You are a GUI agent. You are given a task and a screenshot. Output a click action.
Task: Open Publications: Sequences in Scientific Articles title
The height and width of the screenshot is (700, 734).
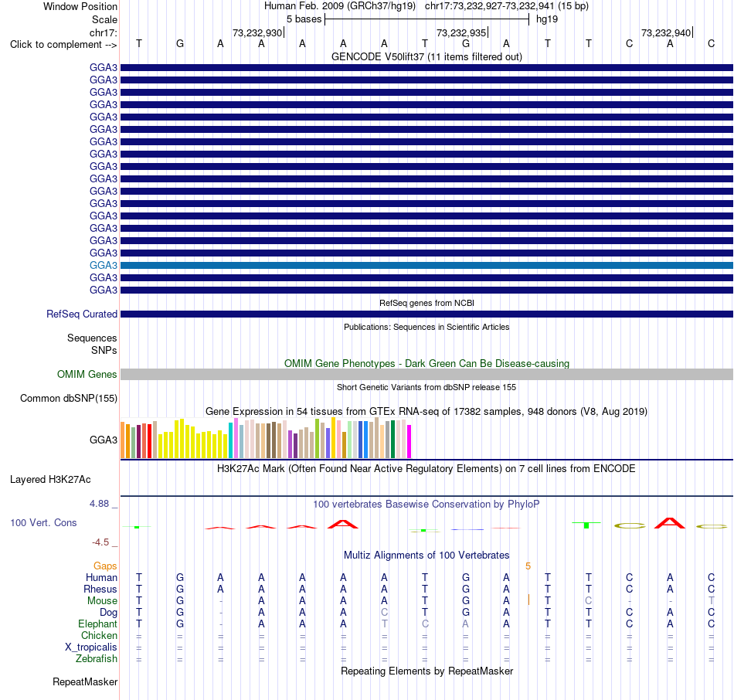click(426, 327)
